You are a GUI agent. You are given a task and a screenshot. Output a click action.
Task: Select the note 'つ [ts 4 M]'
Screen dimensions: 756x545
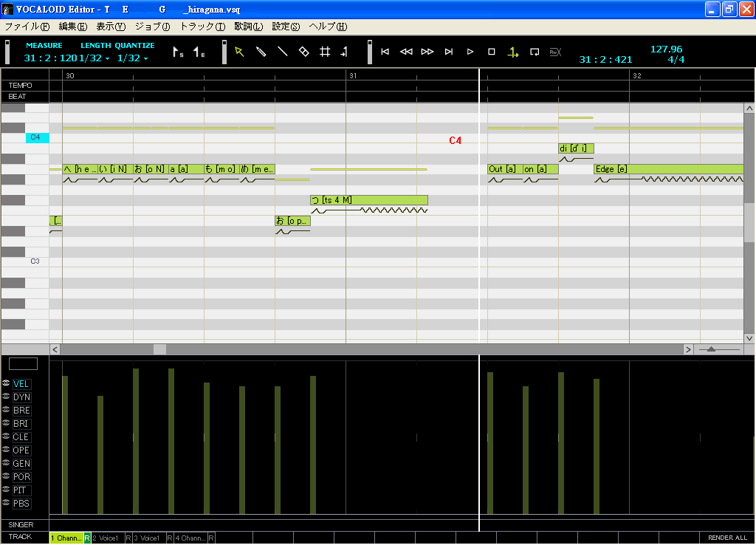click(369, 199)
